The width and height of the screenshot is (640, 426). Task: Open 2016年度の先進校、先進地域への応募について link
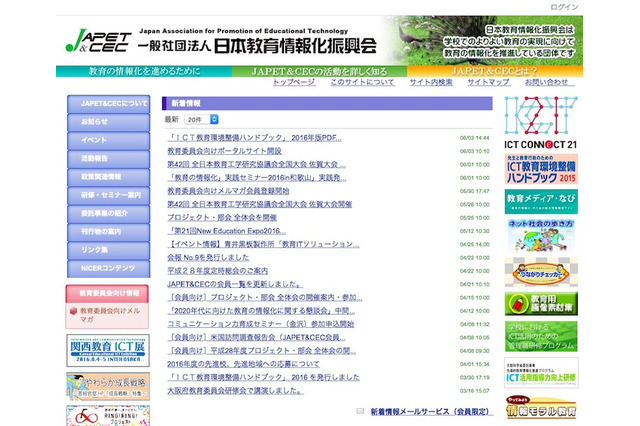(243, 364)
